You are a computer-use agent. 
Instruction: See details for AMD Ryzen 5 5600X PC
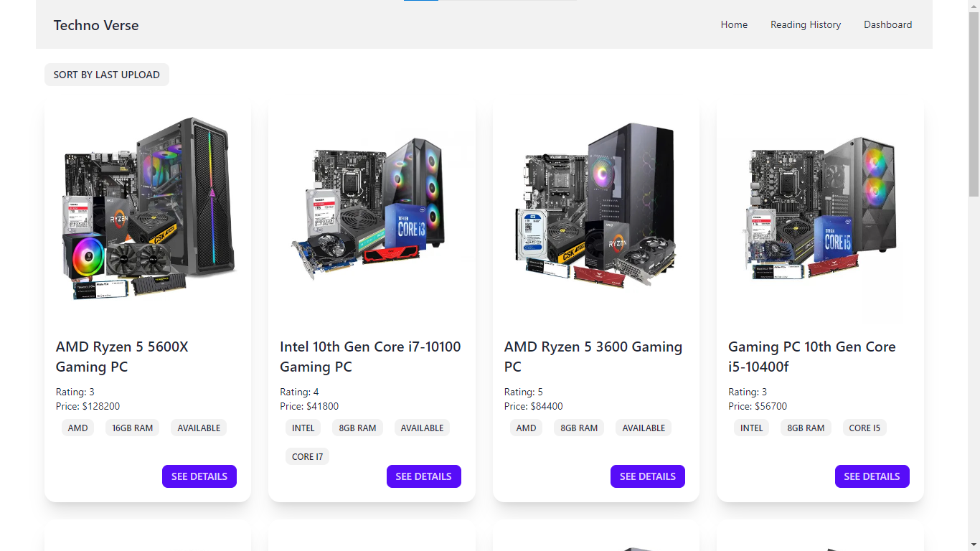point(199,476)
